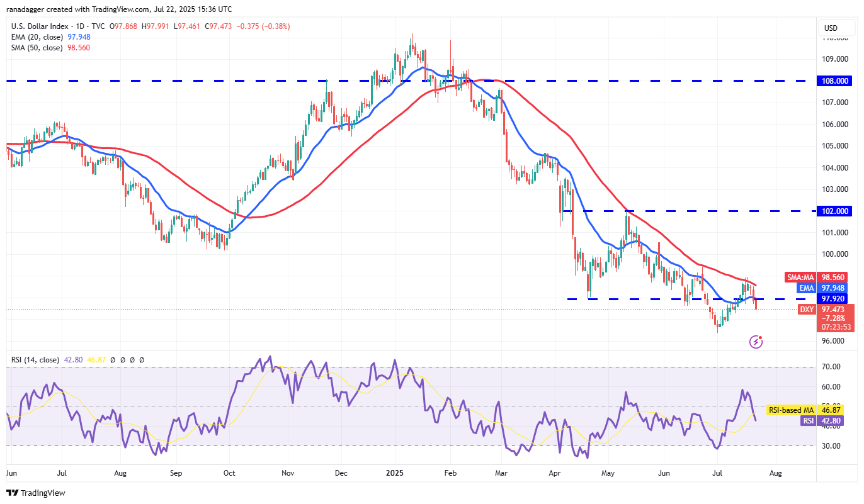Image resolution: width=864 pixels, height=504 pixels.
Task: Select the 102.000 horizontal line price label
Action: (x=834, y=211)
